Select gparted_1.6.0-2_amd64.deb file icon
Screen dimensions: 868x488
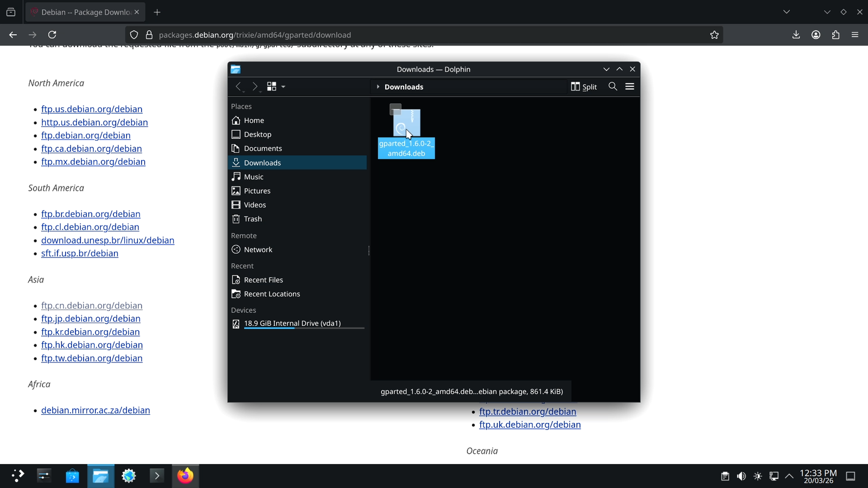pos(406,123)
